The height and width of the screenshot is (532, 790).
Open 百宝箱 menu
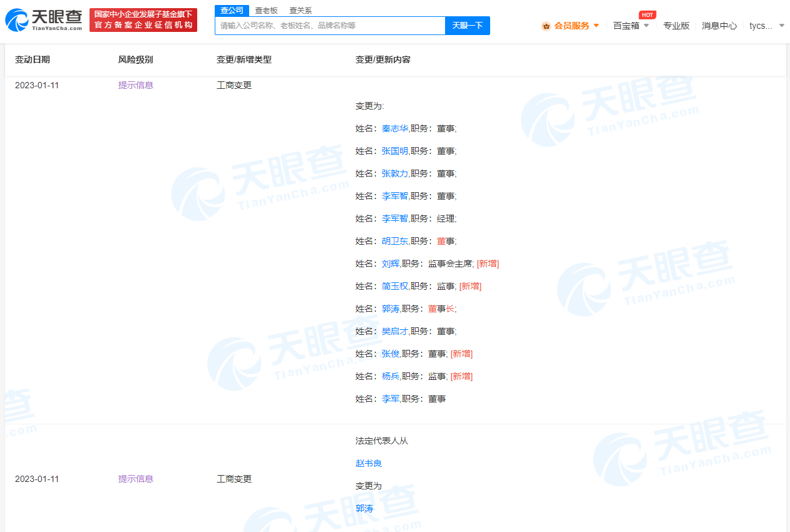pyautogui.click(x=626, y=26)
